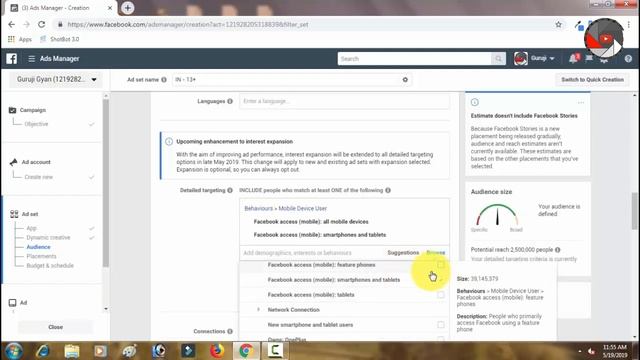The image size is (640, 360).
Task: Go to the Placements step
Action: 41,256
